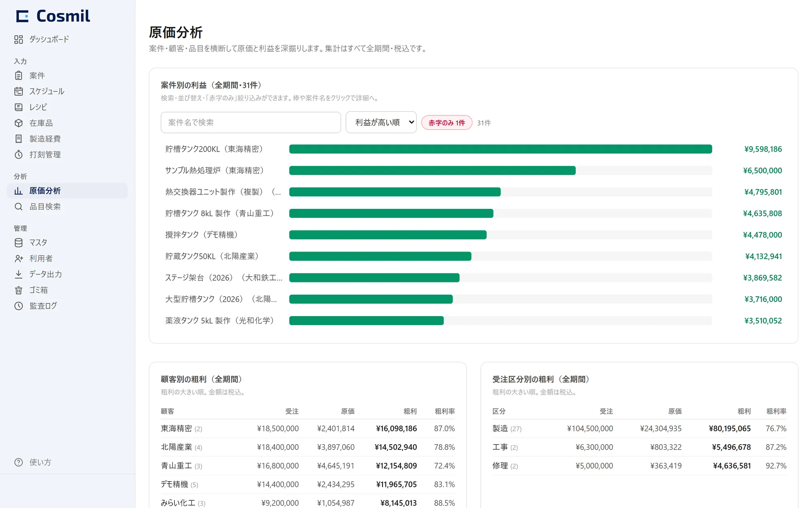Screen dimensions: 812x508
Task: Click customer row 東海精密
Action: coord(308,429)
